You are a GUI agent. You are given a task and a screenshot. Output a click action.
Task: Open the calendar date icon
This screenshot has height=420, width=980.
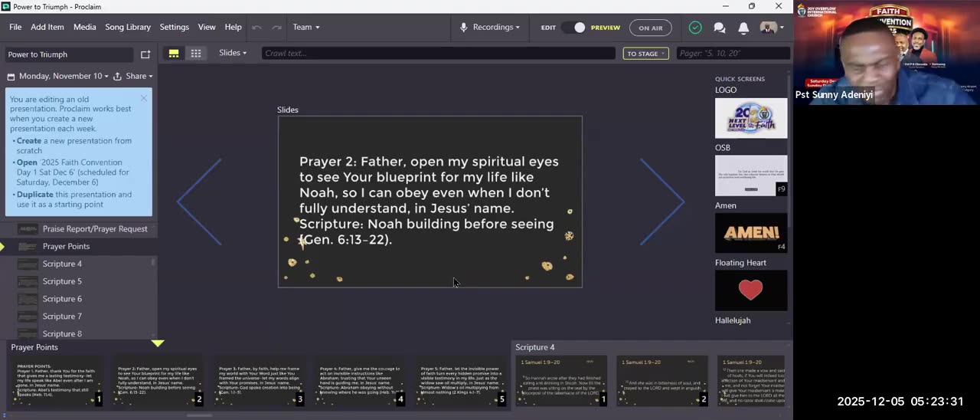click(11, 76)
